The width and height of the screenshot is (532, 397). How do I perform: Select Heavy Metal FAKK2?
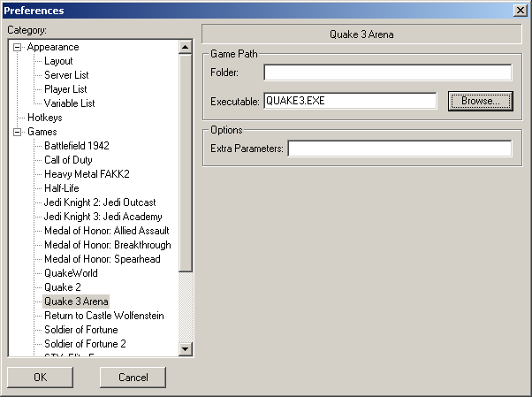pyautogui.click(x=87, y=174)
